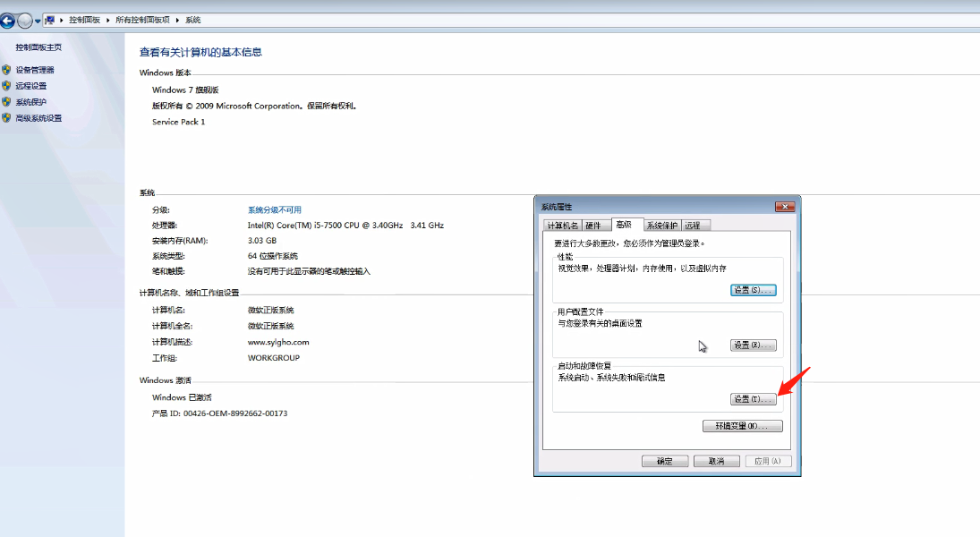
Task: Open 设置(S) in the 性能 section
Action: [754, 290]
